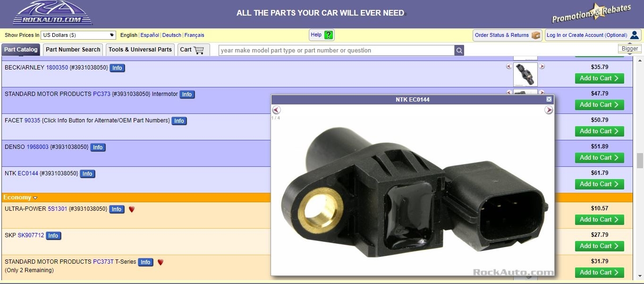This screenshot has width=644, height=284.
Task: Show next image in NTK popup
Action: point(549,110)
